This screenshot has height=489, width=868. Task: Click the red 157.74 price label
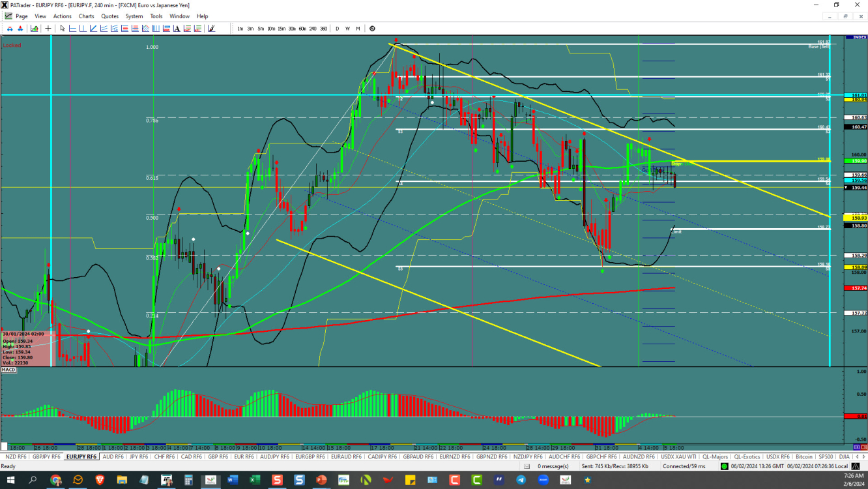854,288
